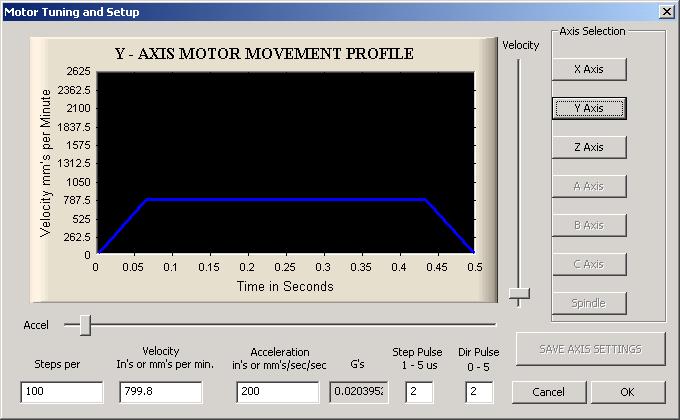Select the Y Axis button
This screenshot has height=420, width=680.
(x=589, y=108)
